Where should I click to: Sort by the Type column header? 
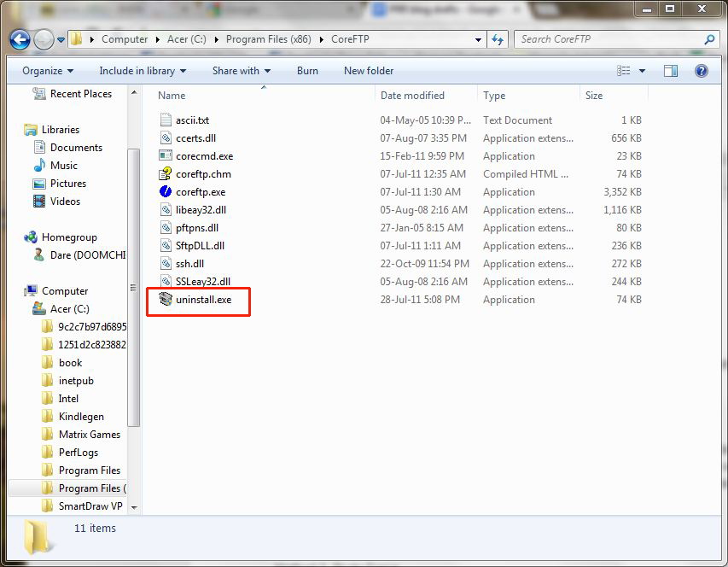494,96
